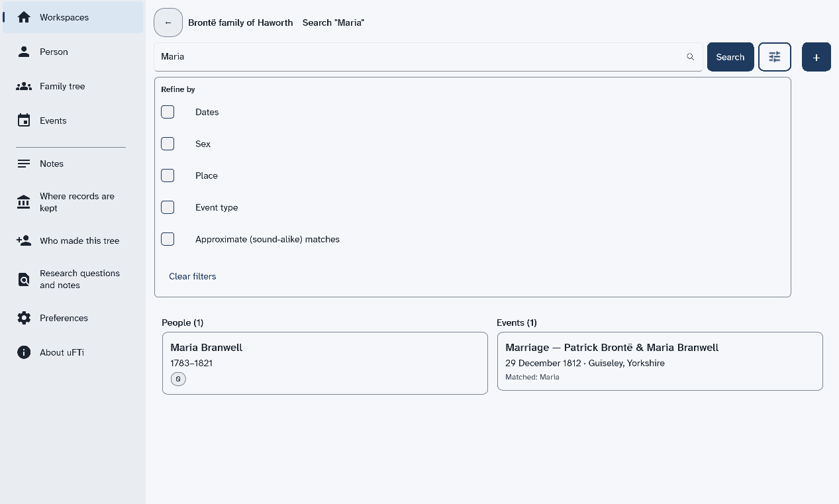Open About uFTi in the sidebar

(73, 352)
